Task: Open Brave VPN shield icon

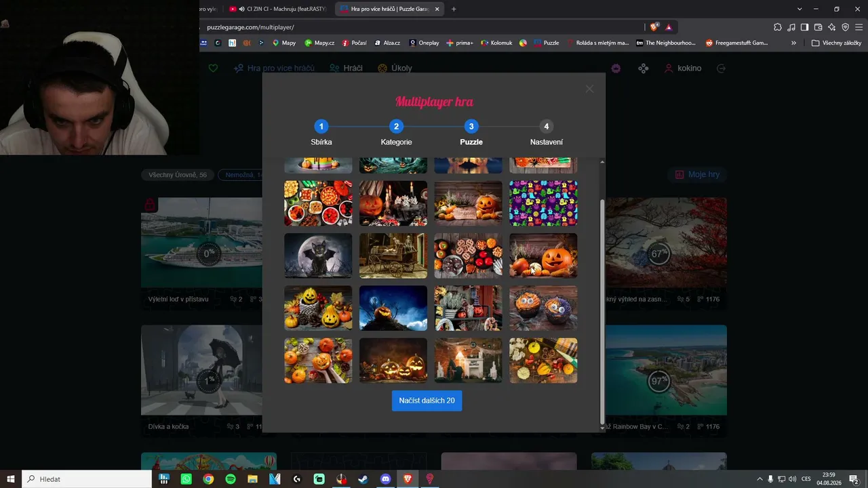Action: coord(845,27)
